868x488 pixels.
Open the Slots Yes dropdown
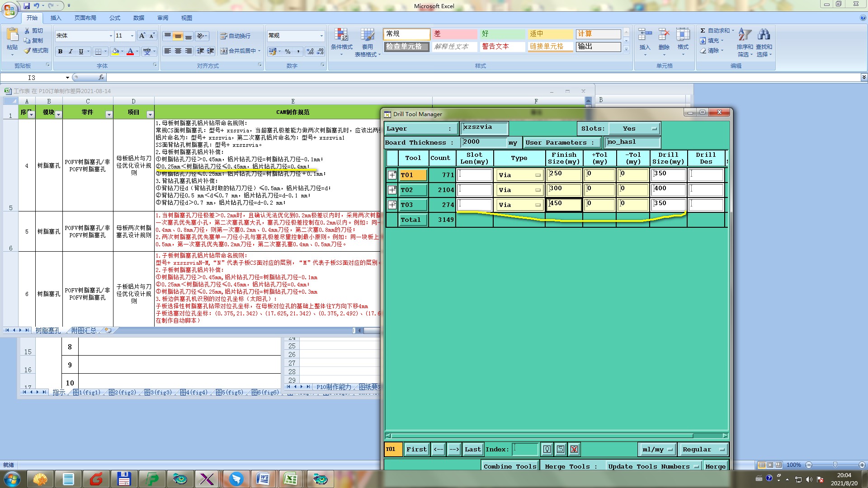point(634,129)
